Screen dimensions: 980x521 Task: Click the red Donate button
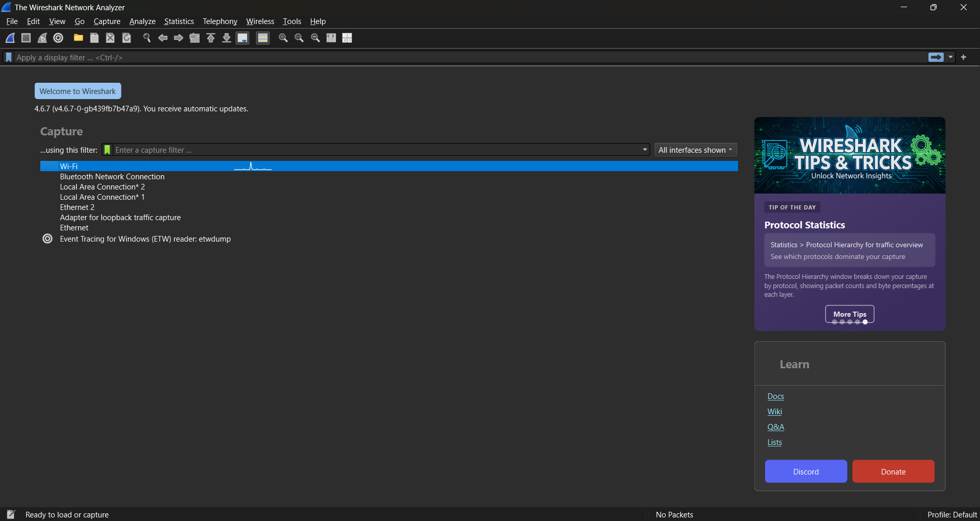click(x=893, y=471)
